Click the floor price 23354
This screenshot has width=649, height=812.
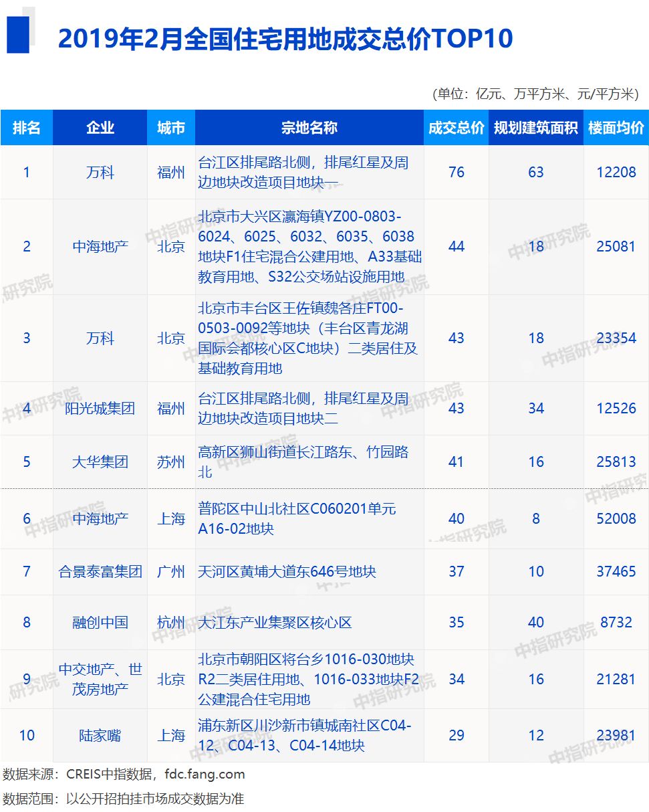tap(616, 338)
